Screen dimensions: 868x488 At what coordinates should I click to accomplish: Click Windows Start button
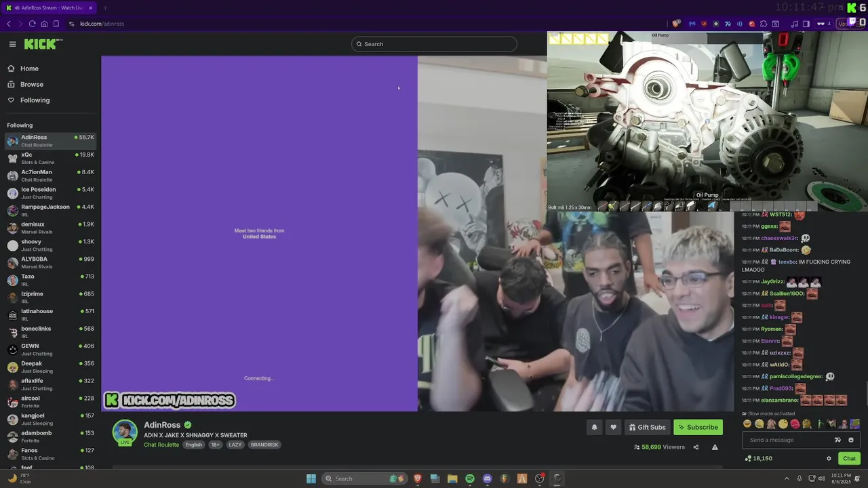[311, 479]
